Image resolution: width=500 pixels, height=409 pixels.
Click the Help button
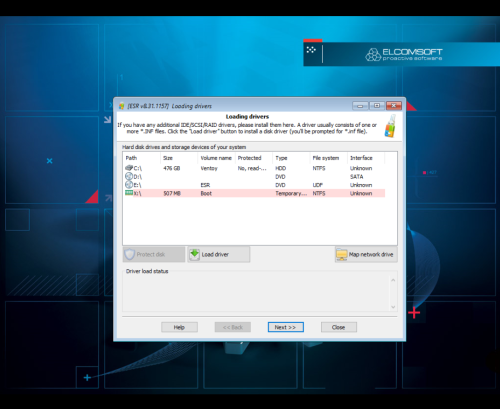pyautogui.click(x=179, y=327)
